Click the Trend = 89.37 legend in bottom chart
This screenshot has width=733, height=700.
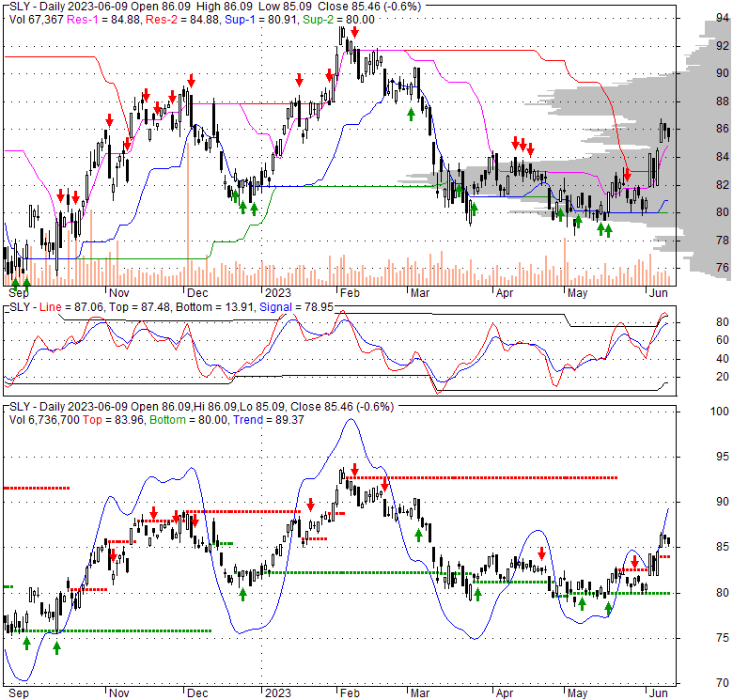pos(269,420)
